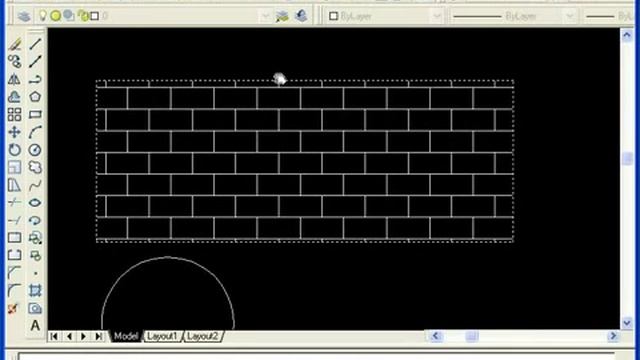Select the Ellipse Arc tool

(x=35, y=220)
